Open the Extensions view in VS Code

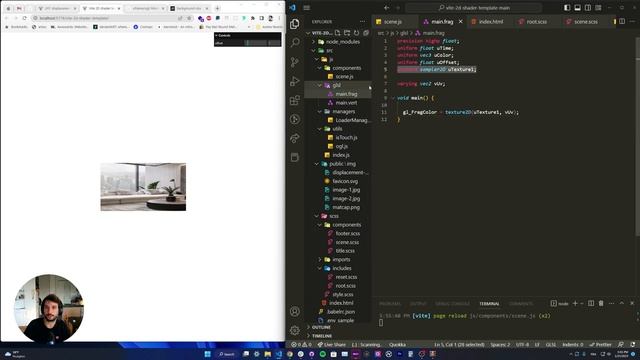tap(295, 100)
